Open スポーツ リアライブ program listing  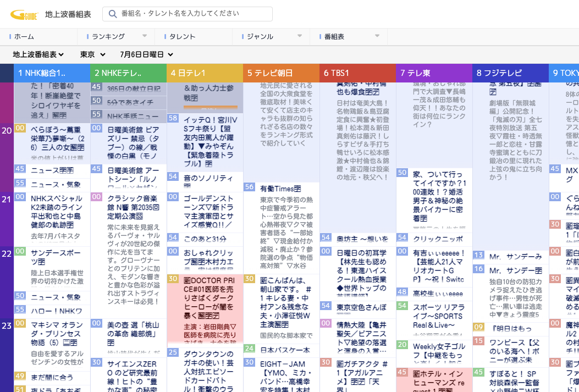434,319
